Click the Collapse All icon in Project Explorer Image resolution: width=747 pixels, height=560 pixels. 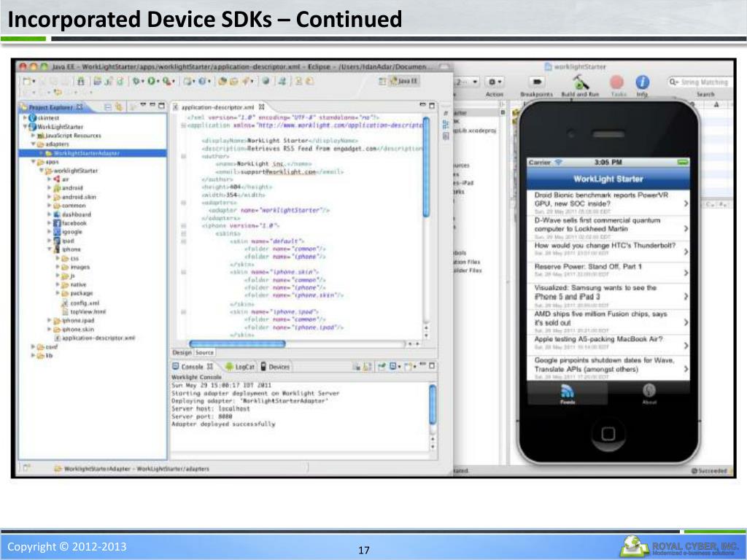point(108,106)
